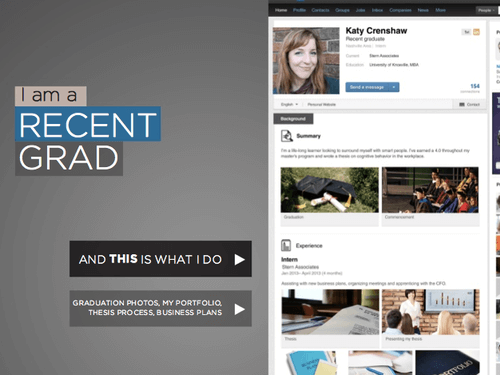Click play arrow on THIS IS WHAT I DO

click(x=239, y=259)
